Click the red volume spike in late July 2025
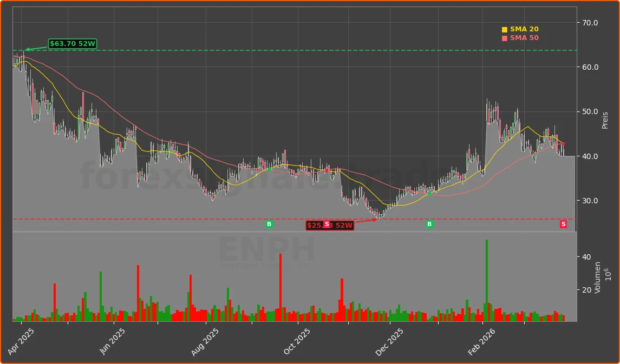 coord(191,298)
